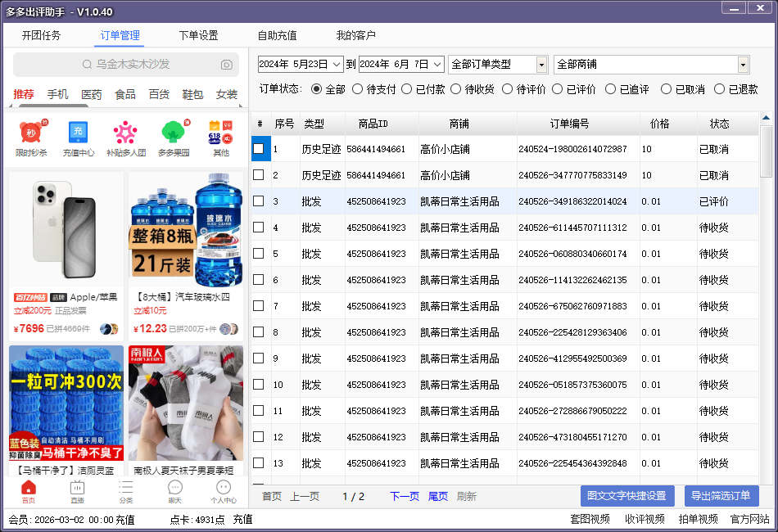778x532 pixels.
Task: Switch to the 下单设置 tab
Action: pyautogui.click(x=198, y=35)
